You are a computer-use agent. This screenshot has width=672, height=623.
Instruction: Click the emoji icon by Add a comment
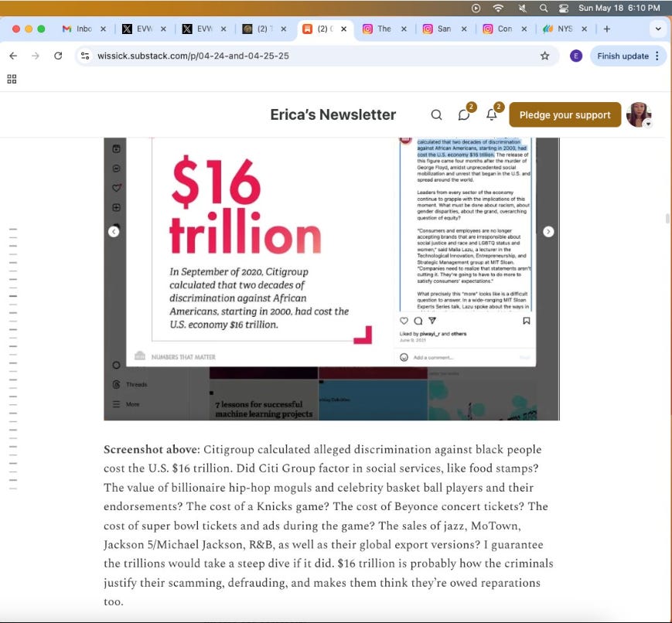pos(404,357)
